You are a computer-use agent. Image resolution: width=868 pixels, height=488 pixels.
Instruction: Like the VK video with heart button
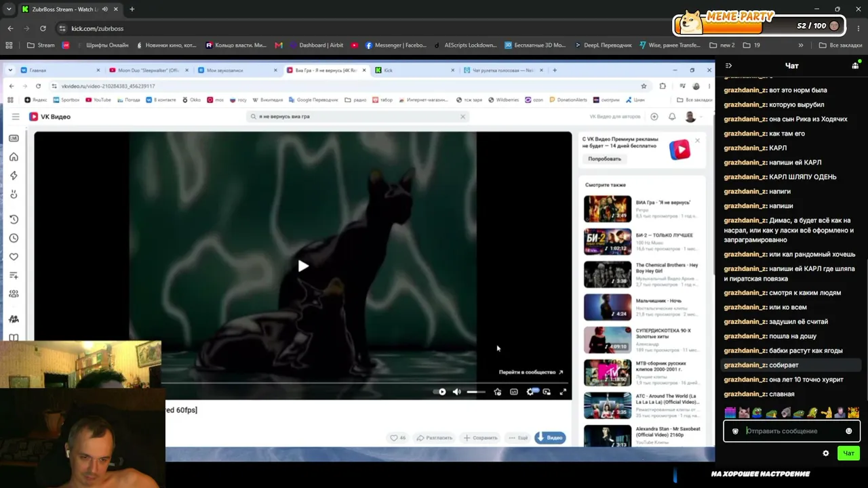tap(397, 438)
